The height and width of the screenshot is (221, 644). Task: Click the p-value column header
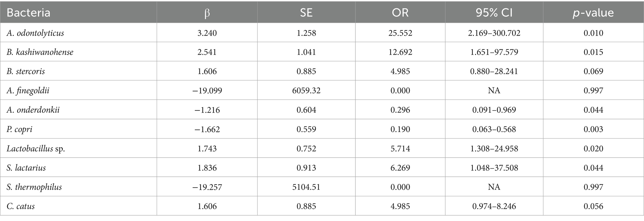click(593, 13)
